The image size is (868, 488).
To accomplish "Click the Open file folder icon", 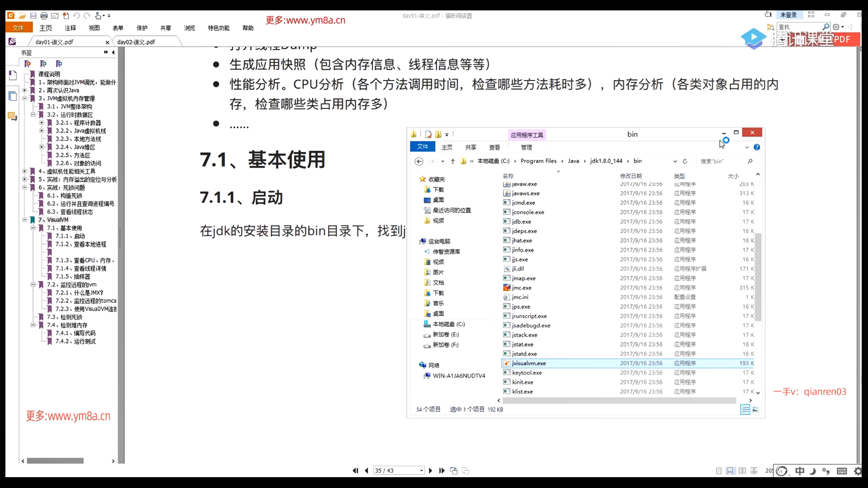I will (22, 16).
